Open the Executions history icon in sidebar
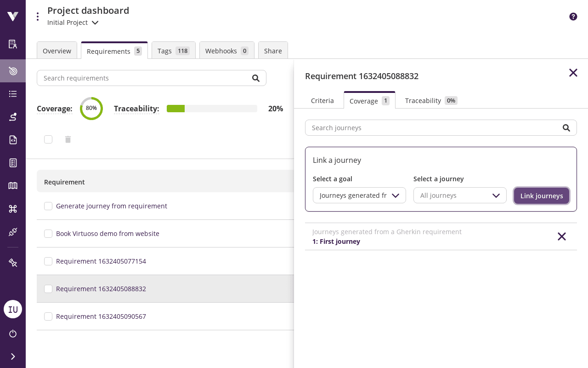The image size is (588, 368). coord(12,140)
